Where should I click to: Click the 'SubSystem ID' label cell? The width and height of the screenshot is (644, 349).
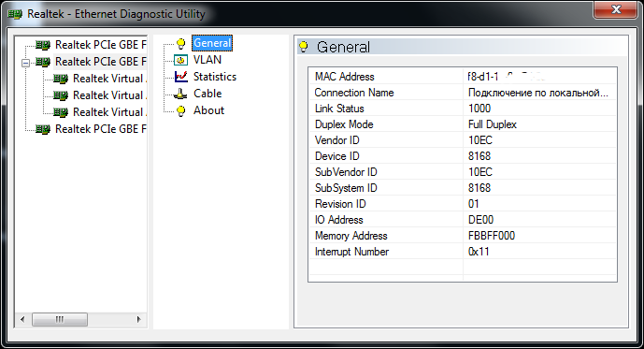pos(386,188)
